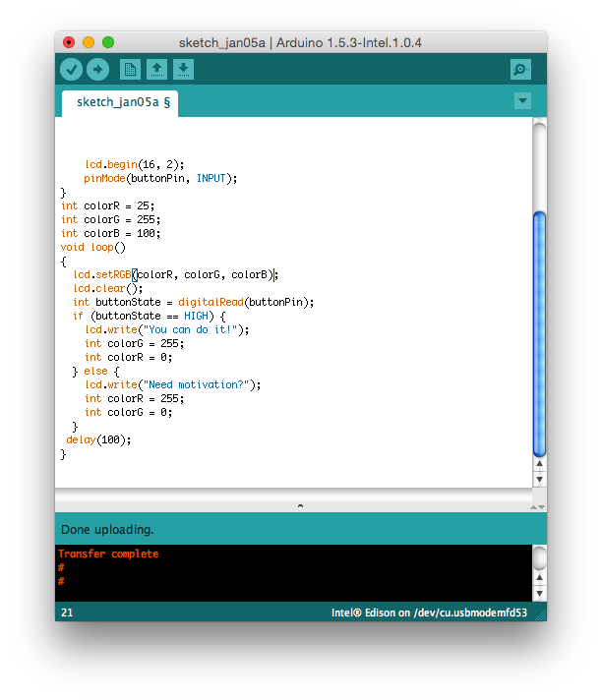Click the Upload arrow button

pyautogui.click(x=97, y=69)
